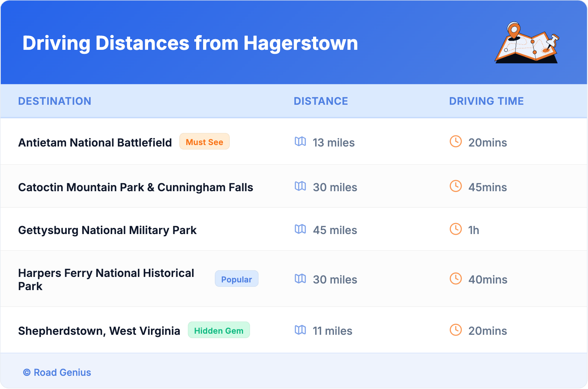
Task: Click the map icon beside 11 miles
Action: tap(300, 330)
